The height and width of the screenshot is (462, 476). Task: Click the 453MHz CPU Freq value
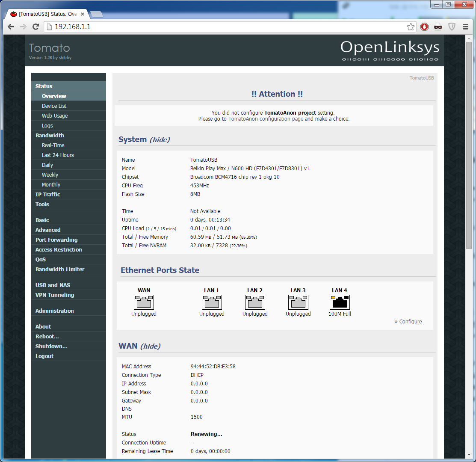click(x=199, y=186)
